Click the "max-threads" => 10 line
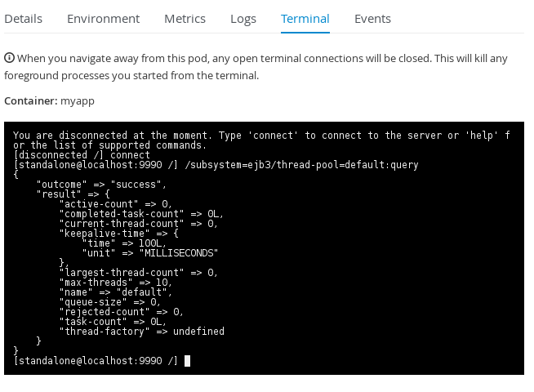Screen dimensions: 534x392 point(115,283)
